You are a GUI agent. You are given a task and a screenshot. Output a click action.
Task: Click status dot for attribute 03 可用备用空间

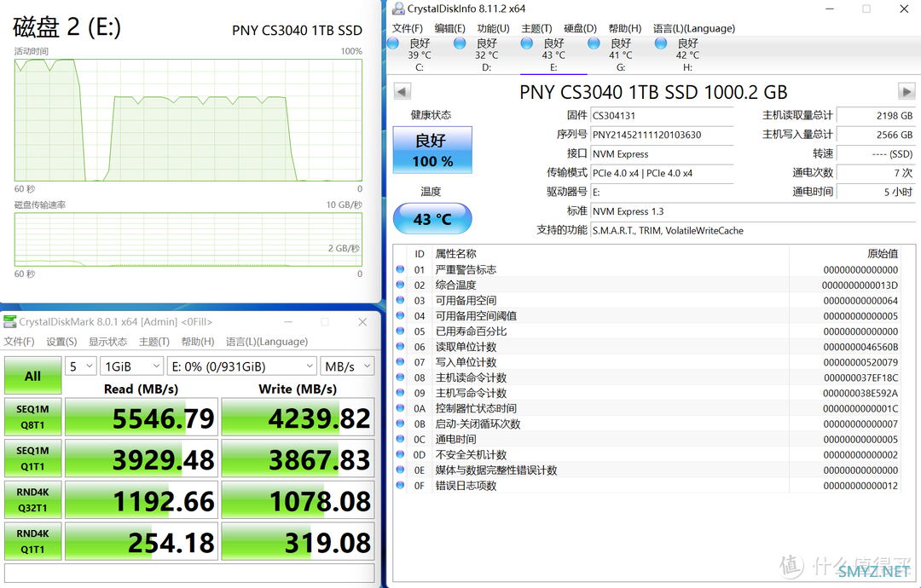(401, 300)
